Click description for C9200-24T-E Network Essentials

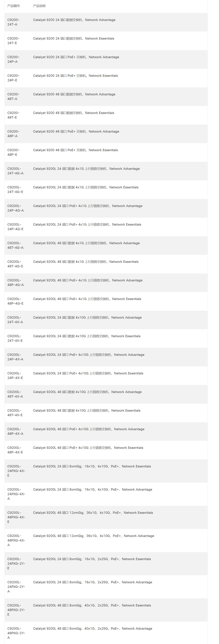click(73, 38)
